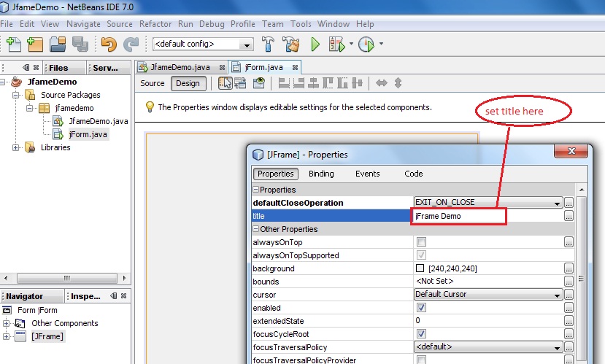Expand the Libraries node

pos(16,147)
